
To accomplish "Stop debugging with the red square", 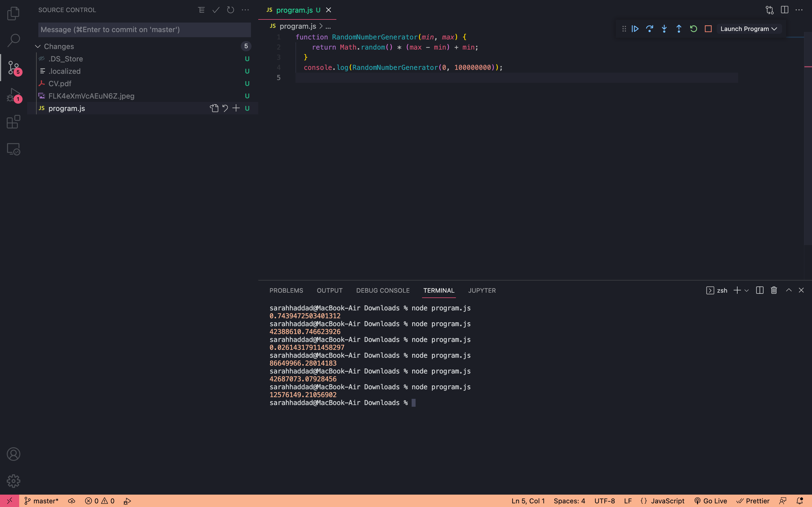I will point(708,29).
